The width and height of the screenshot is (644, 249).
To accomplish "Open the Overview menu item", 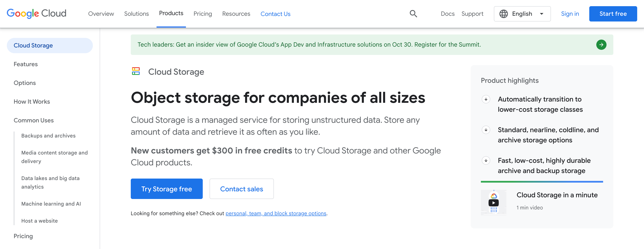I will [x=101, y=14].
